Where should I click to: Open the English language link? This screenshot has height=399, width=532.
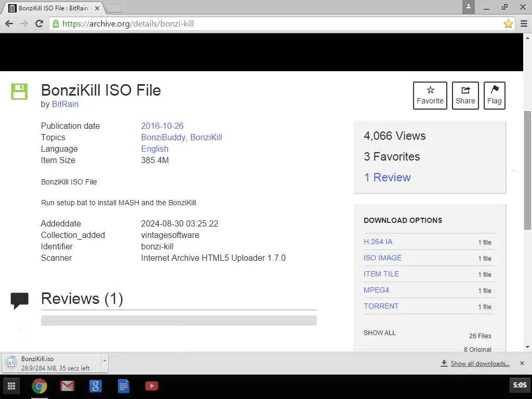[155, 149]
